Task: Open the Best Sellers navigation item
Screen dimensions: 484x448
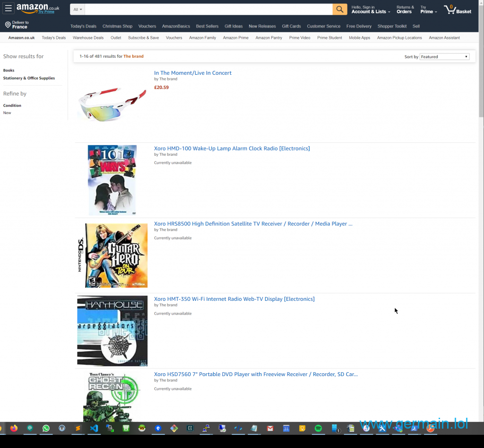Action: click(x=207, y=26)
